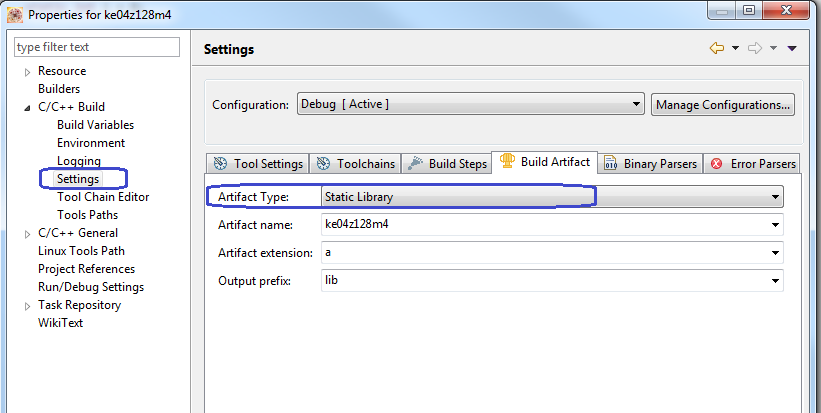Open the Tool Settings tab
Image resolution: width=821 pixels, height=413 pixels.
click(x=258, y=163)
